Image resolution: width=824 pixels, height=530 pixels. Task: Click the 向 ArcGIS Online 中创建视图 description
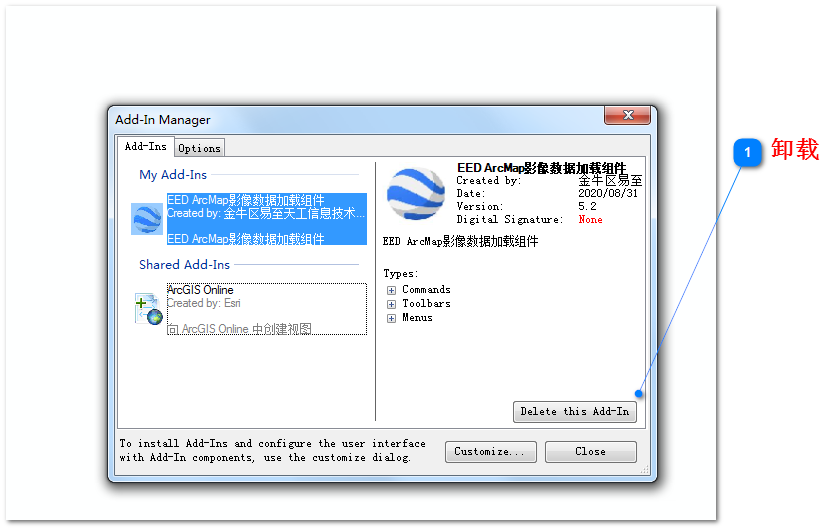pyautogui.click(x=240, y=328)
